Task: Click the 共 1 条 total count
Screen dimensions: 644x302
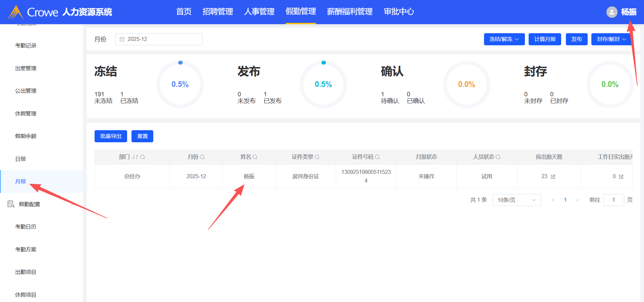Action: [479, 200]
